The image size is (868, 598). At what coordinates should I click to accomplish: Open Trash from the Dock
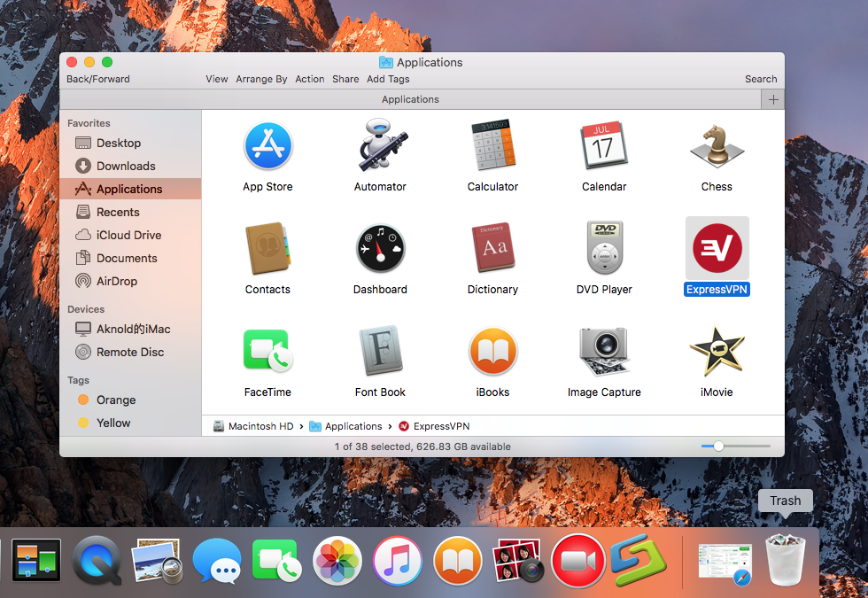785,560
